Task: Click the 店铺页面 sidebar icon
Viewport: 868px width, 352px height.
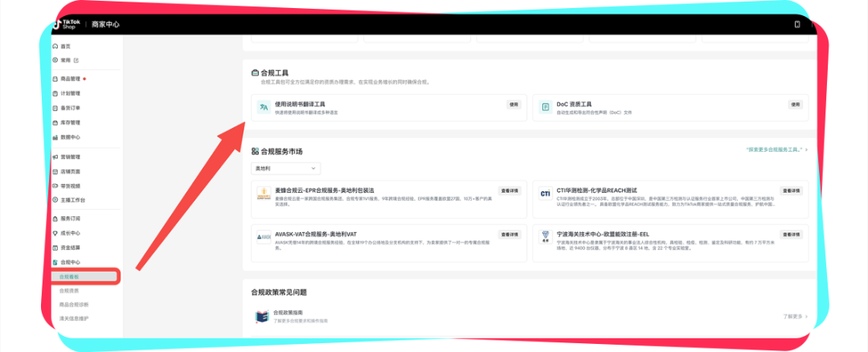Action: pos(55,171)
